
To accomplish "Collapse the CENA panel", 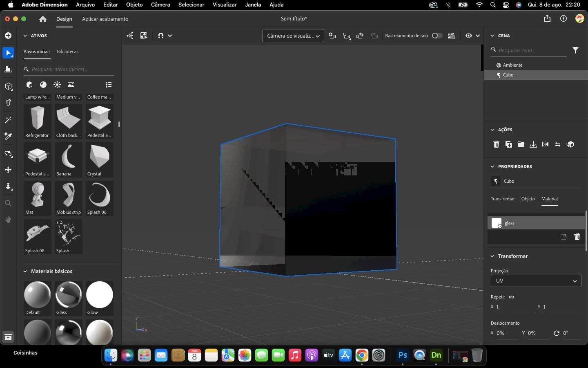I will (492, 36).
